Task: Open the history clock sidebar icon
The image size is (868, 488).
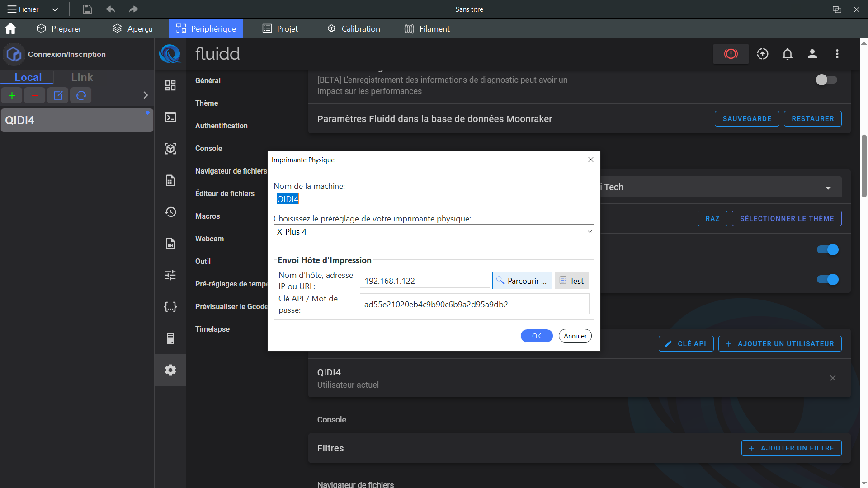Action: point(170,212)
